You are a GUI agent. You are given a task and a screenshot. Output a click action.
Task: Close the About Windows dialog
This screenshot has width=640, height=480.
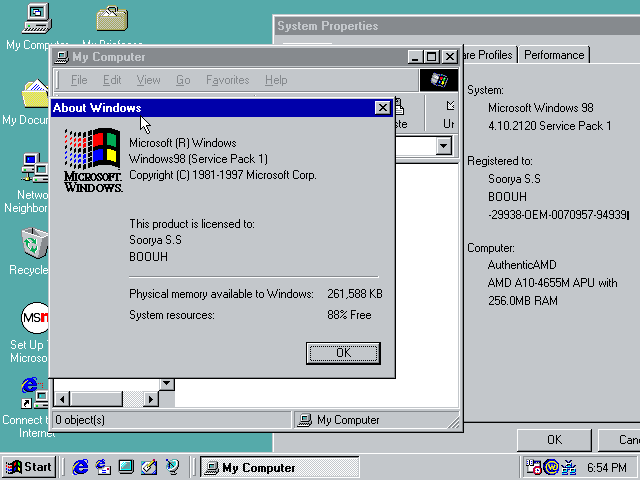click(x=382, y=108)
